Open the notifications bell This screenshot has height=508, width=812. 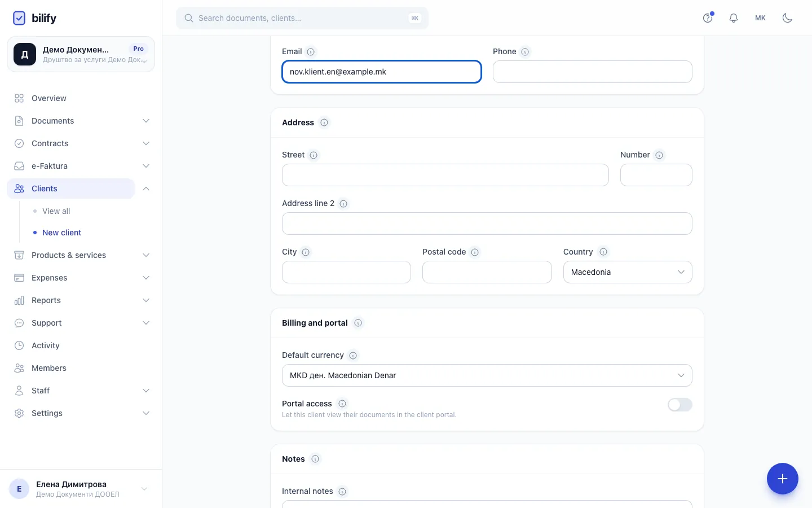click(734, 18)
